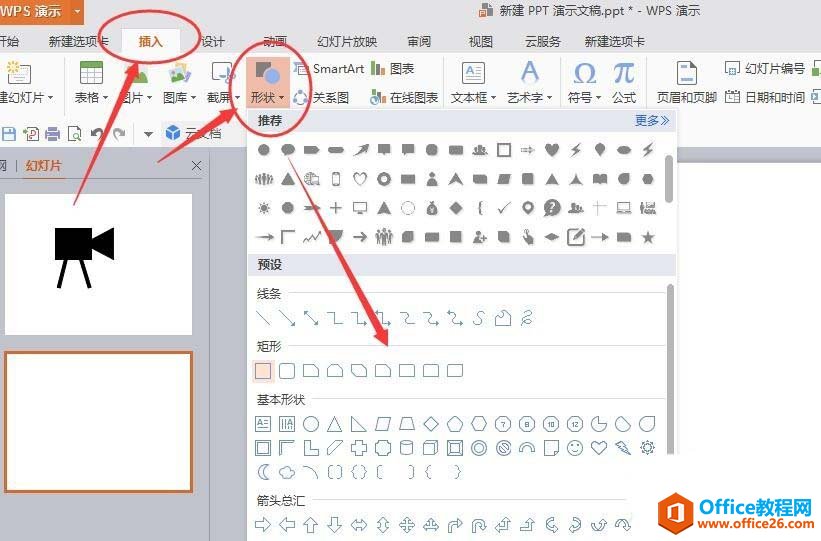Insert an 在线图表 online chart

404,97
